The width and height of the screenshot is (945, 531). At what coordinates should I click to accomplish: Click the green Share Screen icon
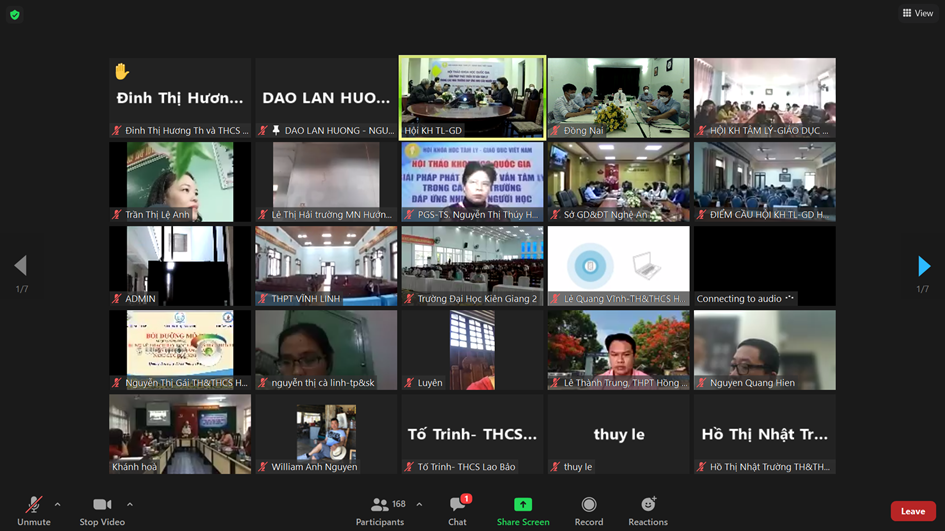pos(522,505)
